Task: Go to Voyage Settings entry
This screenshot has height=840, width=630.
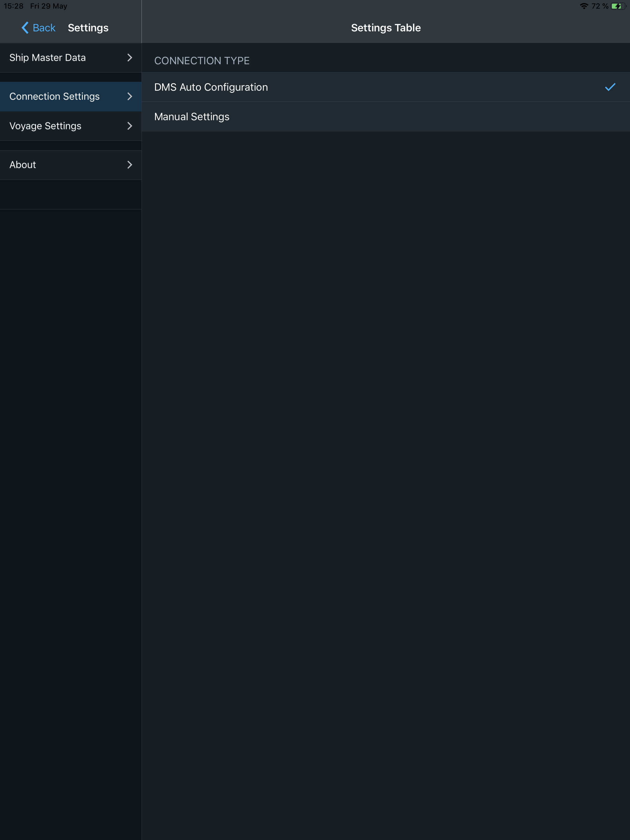Action: point(45,126)
